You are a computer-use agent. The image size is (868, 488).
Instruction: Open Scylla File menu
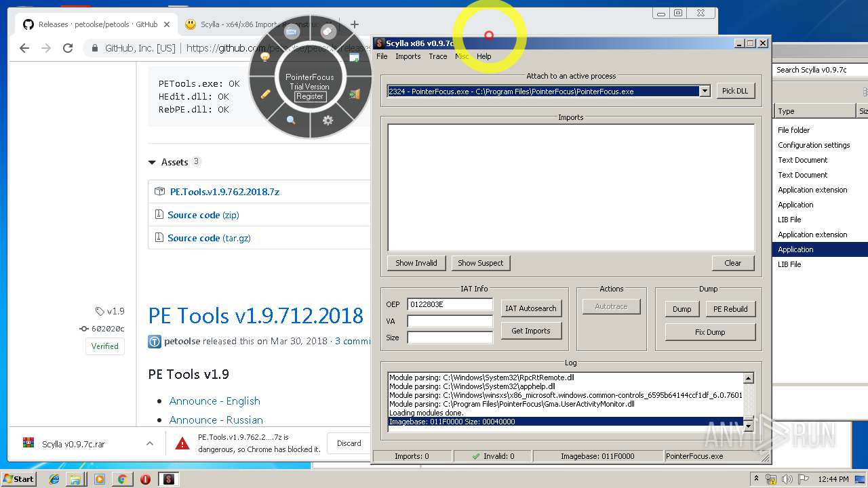click(x=382, y=56)
